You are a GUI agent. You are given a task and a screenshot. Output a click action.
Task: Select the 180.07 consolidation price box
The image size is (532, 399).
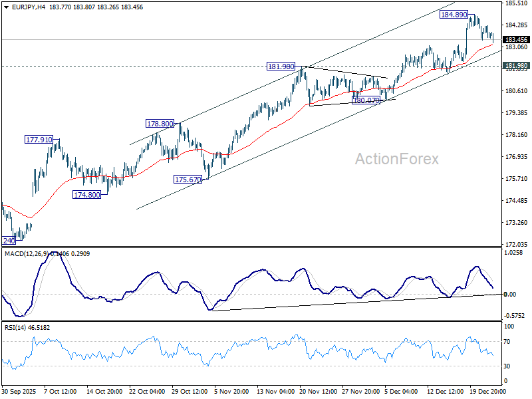(x=364, y=100)
